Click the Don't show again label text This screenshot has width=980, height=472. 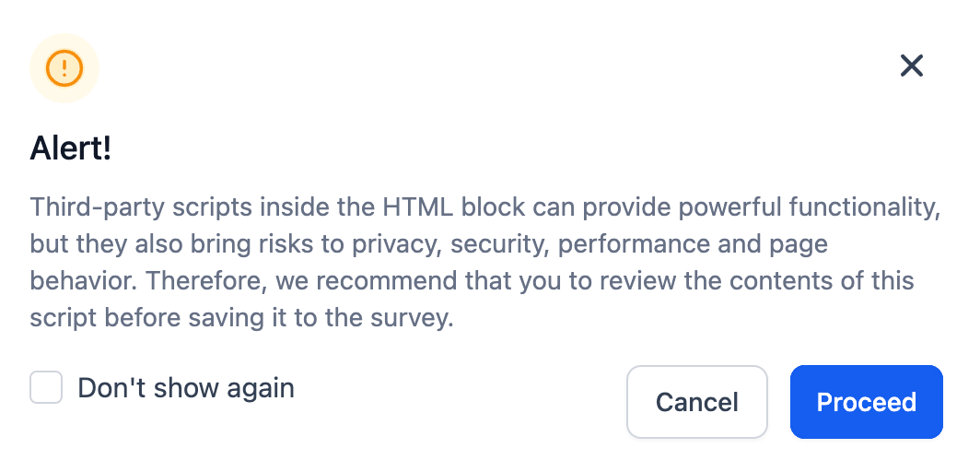(x=185, y=388)
